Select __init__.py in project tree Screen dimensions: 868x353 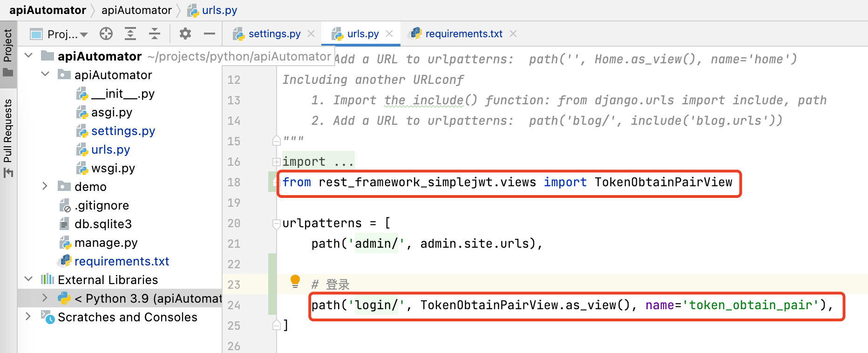point(122,94)
